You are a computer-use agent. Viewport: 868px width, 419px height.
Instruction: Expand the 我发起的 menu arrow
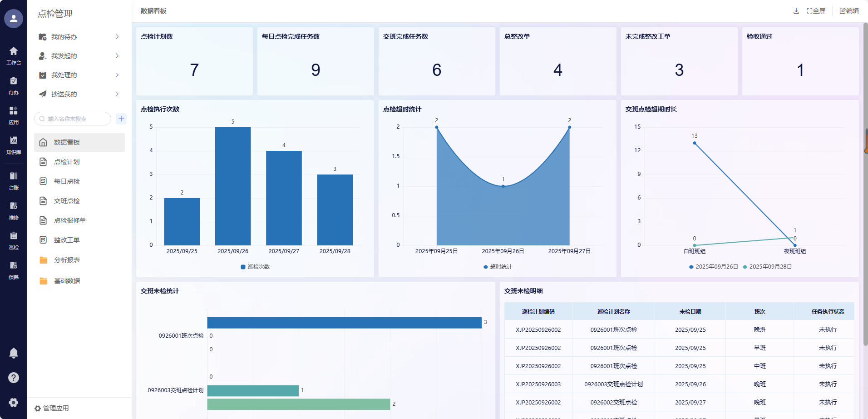tap(117, 56)
